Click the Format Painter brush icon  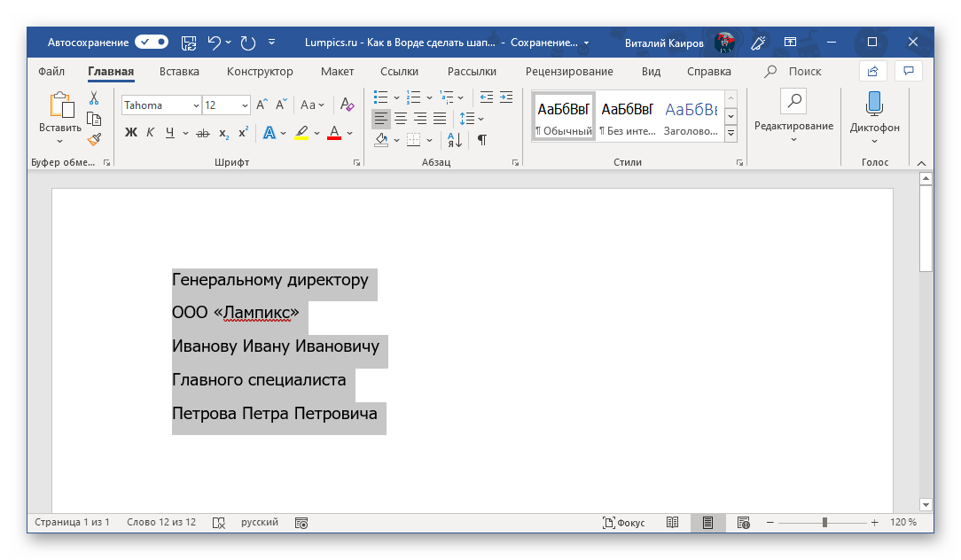click(x=94, y=139)
